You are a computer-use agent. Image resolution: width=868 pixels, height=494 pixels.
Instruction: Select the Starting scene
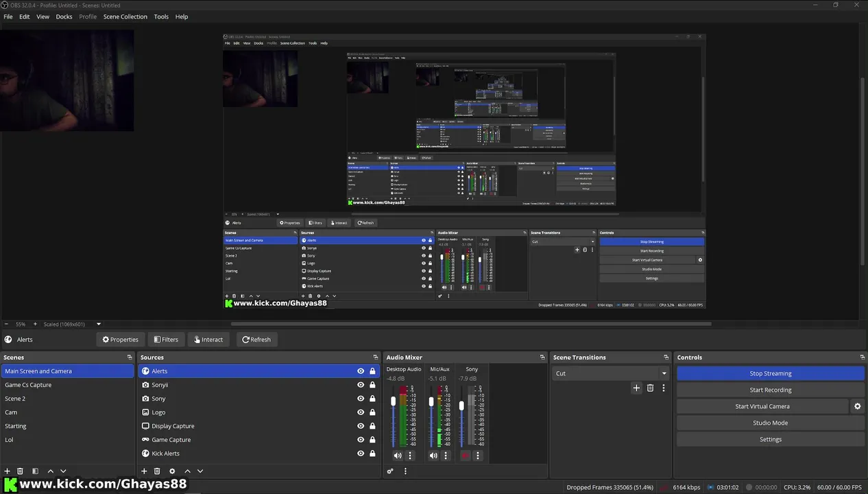click(67, 426)
